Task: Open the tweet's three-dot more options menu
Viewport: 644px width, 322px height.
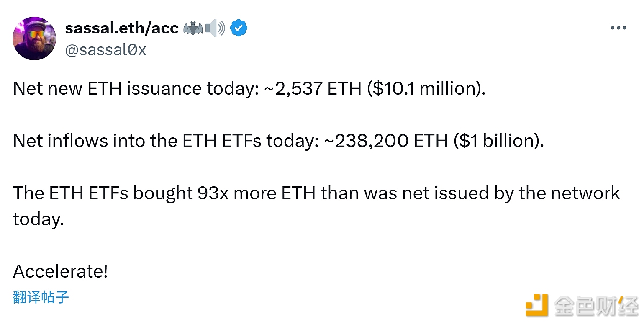Action: 618,28
